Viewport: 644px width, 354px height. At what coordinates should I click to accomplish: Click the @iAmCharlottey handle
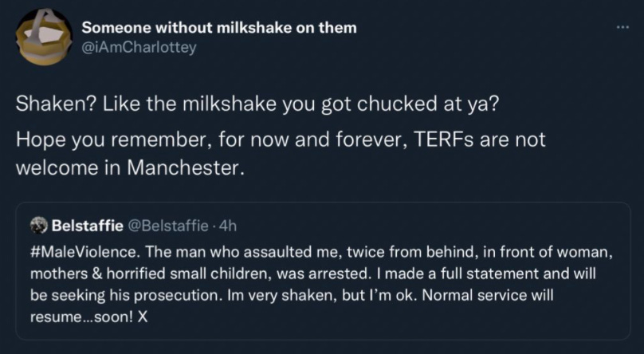point(139,46)
